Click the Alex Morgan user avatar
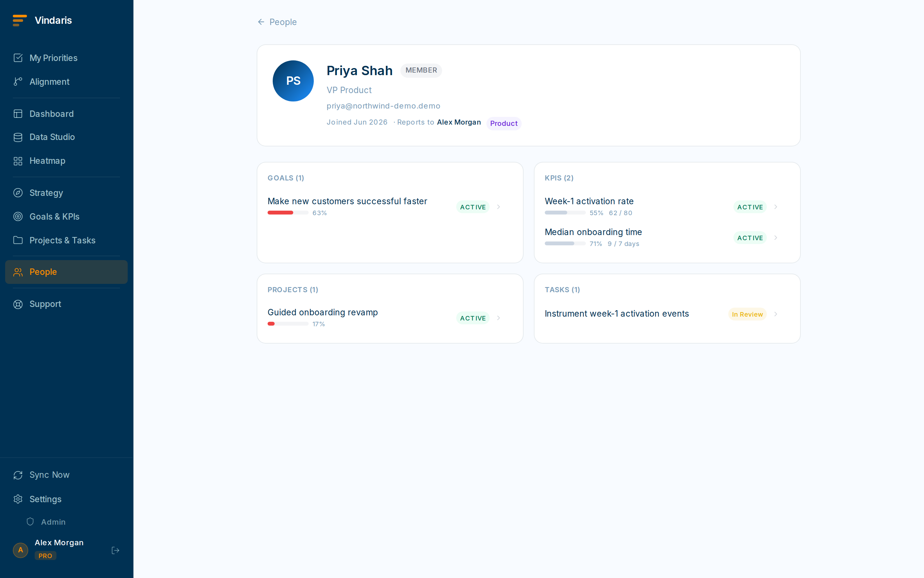The width and height of the screenshot is (924, 578). tap(21, 550)
